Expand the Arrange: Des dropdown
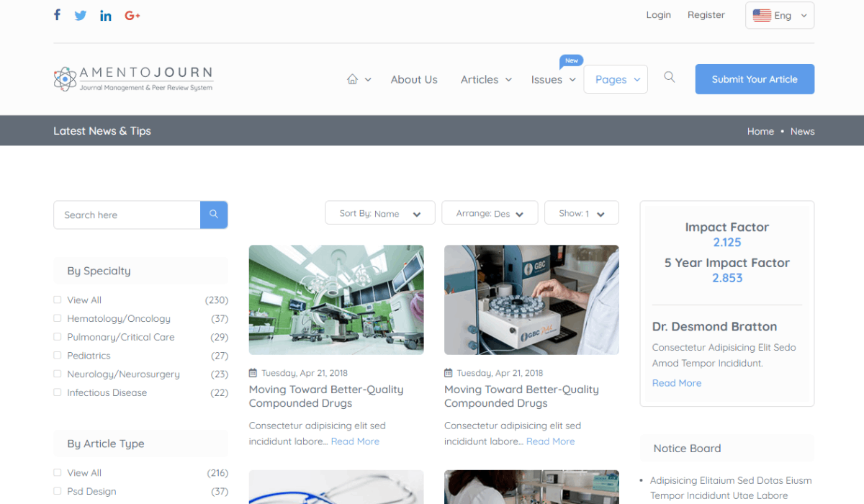Viewport: 864px width, 504px height. 490,213
